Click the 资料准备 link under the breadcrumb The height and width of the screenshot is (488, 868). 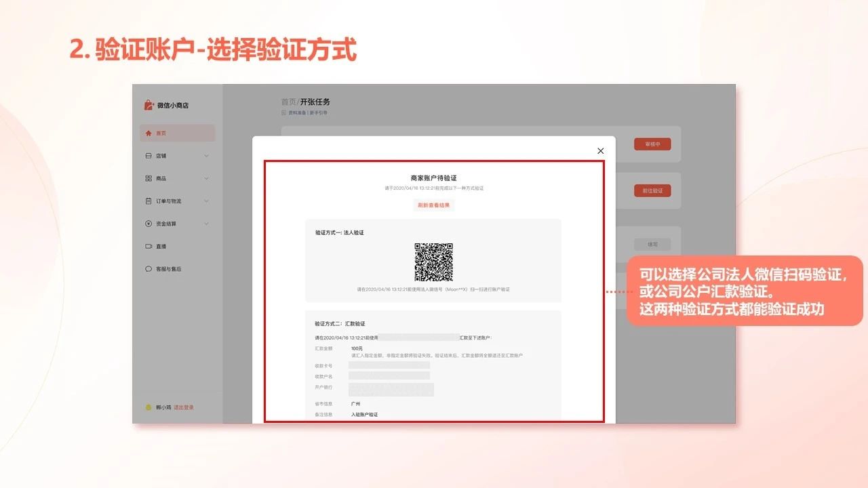click(x=296, y=113)
